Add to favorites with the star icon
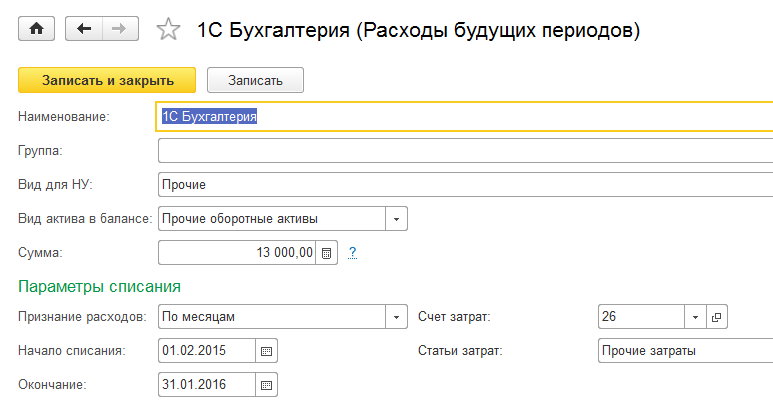Screen dimensions: 773x410 168,30
